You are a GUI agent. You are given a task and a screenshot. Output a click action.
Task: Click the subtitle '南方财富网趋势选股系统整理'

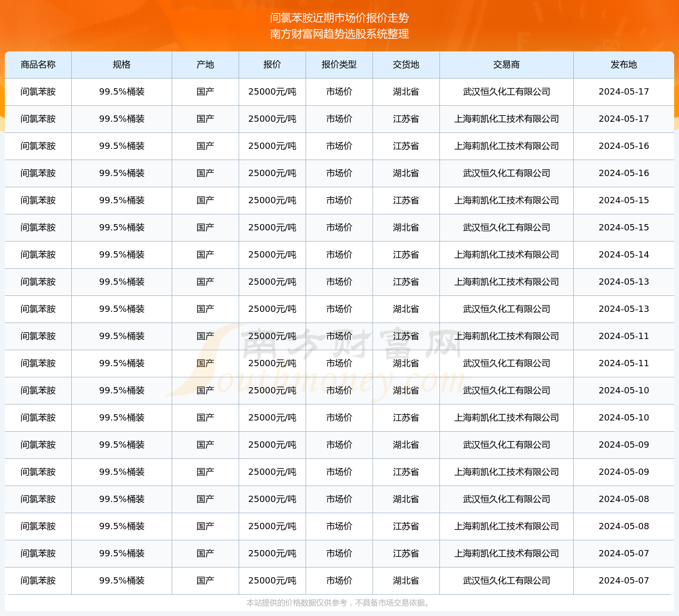pyautogui.click(x=339, y=34)
